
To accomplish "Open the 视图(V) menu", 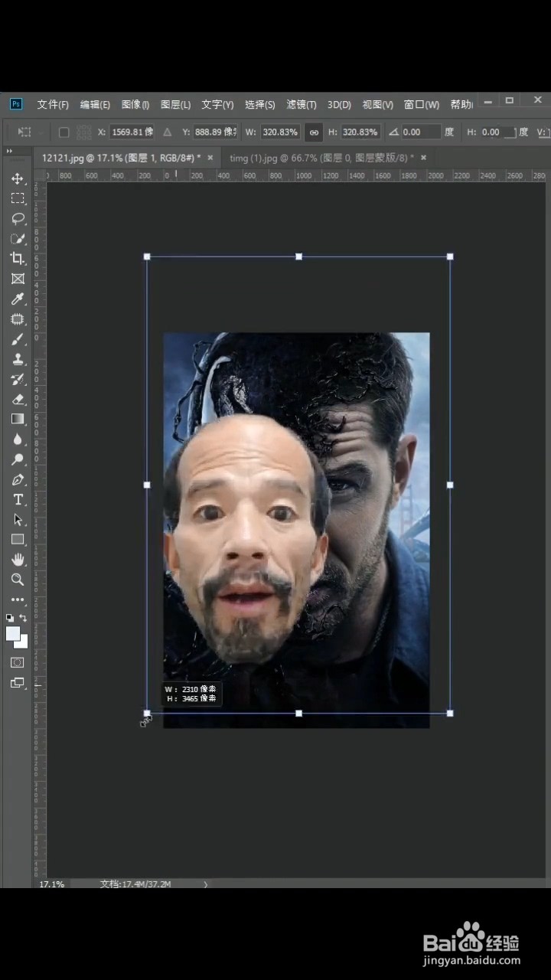I will click(377, 105).
